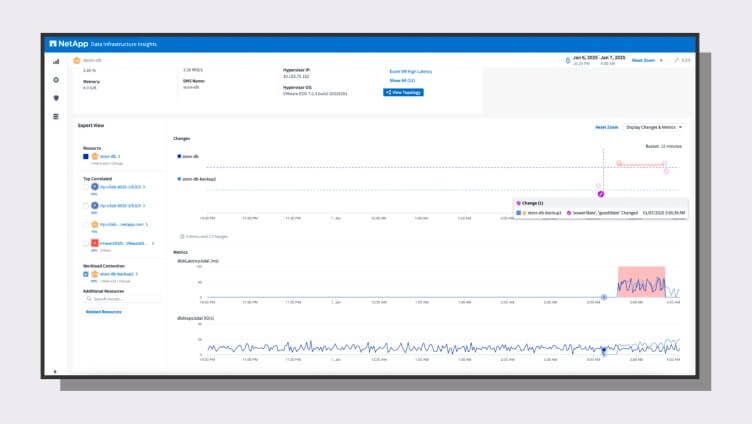Open the shield security sidebar icon
Viewport: 752px width, 424px height.
point(56,98)
